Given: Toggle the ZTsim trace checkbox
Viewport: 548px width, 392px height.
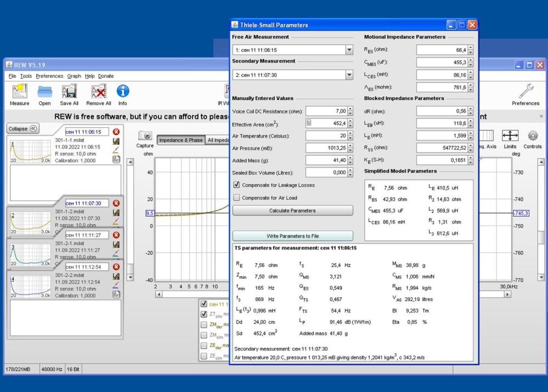Looking at the screenshot, I should tap(204, 314).
